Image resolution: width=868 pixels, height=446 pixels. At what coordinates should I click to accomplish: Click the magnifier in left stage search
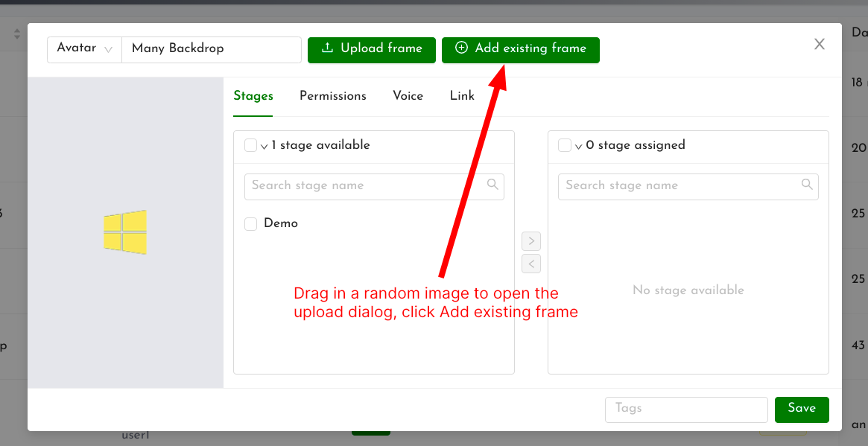pos(492,186)
